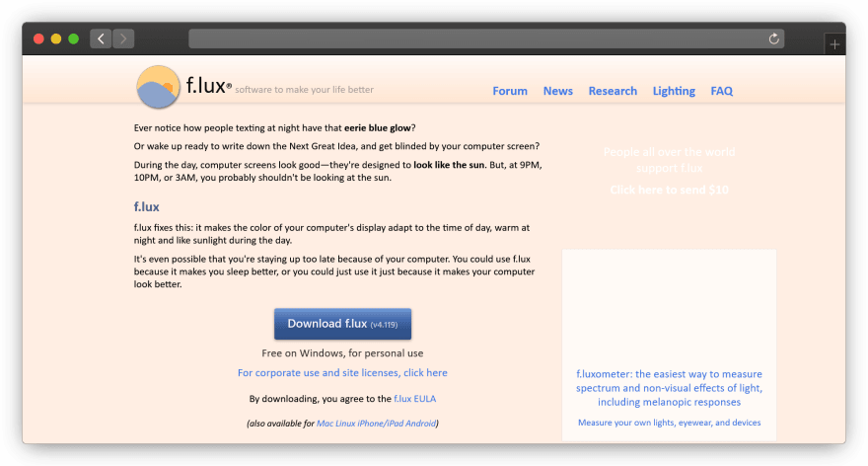The width and height of the screenshot is (868, 466).
Task: Click the green maximize window button
Action: 74,39
